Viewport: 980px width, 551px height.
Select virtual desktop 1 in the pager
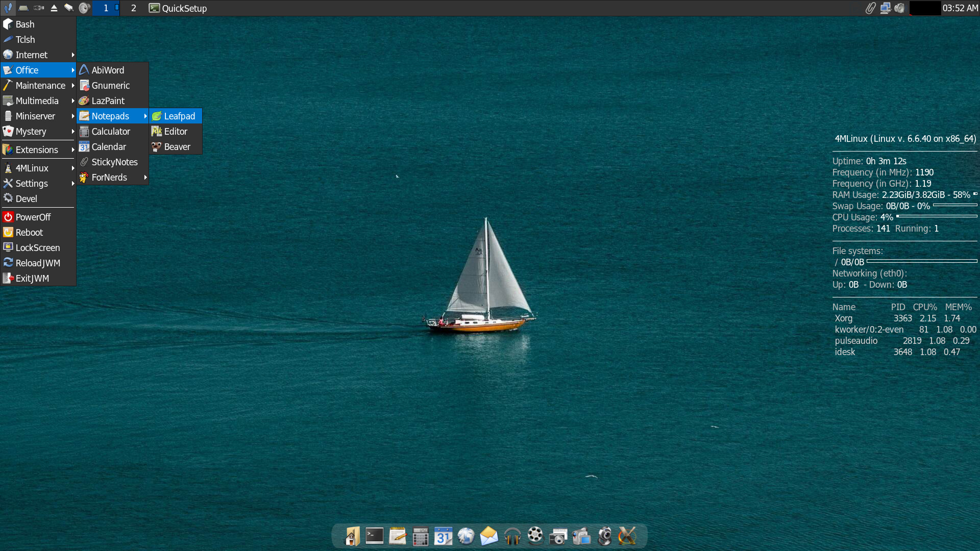click(106, 8)
